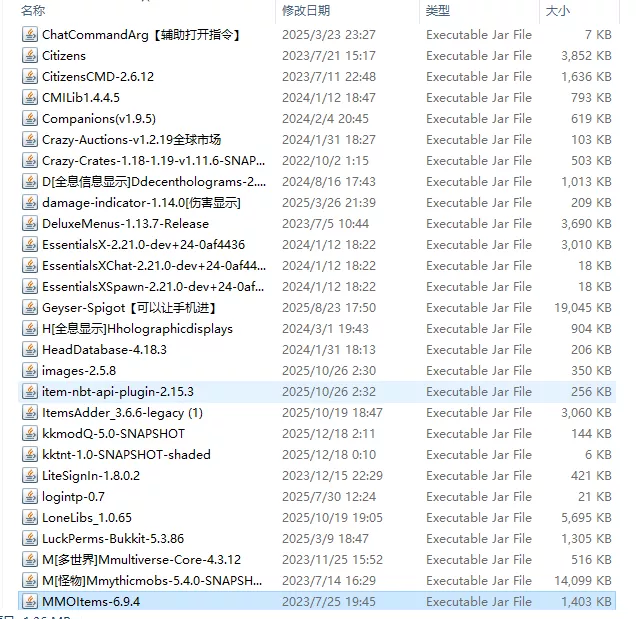Click file name logintp-0.7
641x619 pixels.
73,497
